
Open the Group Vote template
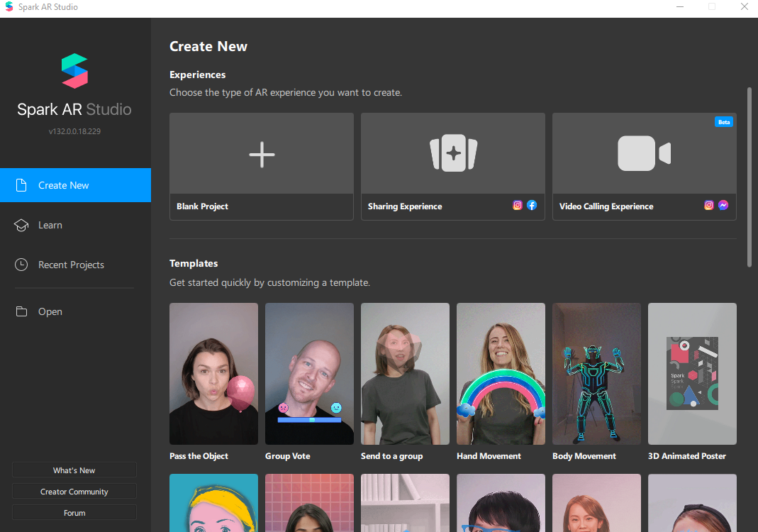pyautogui.click(x=309, y=374)
